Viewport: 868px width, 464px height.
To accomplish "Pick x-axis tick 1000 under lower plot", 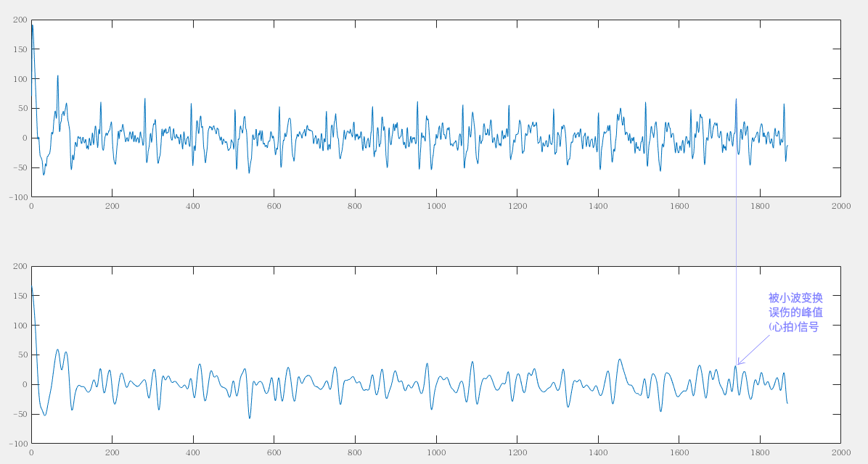I will click(436, 452).
